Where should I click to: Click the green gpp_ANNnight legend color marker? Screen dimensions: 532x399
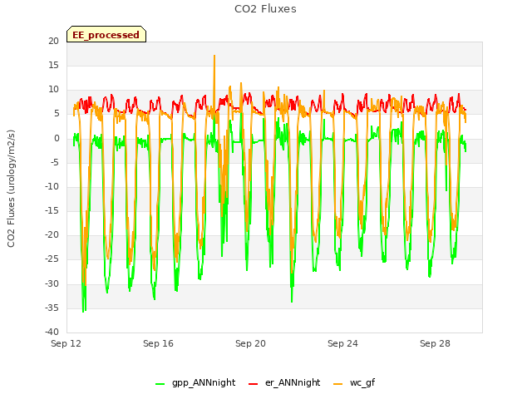160,384
